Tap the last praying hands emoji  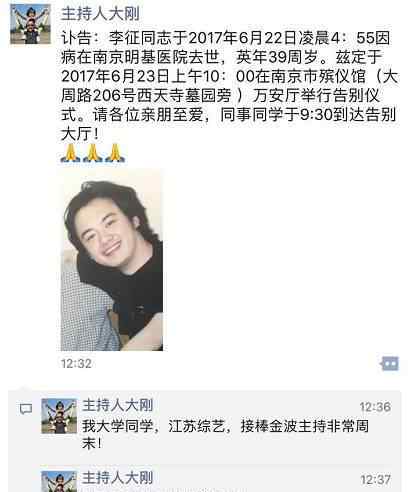[115, 153]
